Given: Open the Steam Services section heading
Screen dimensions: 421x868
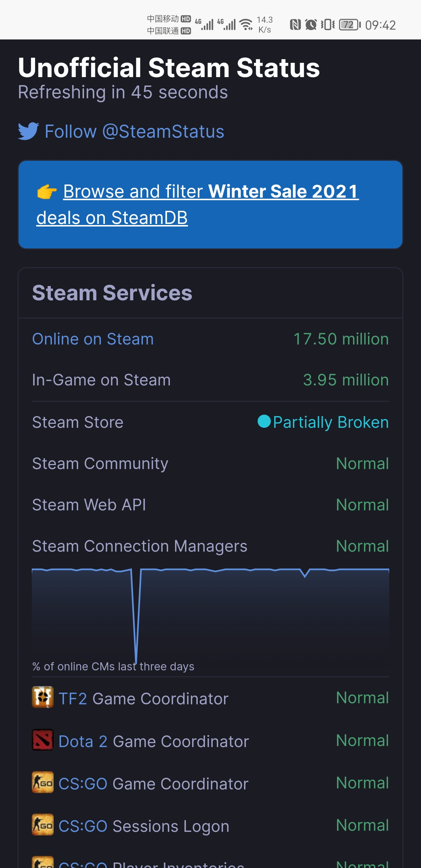Looking at the screenshot, I should point(113,292).
